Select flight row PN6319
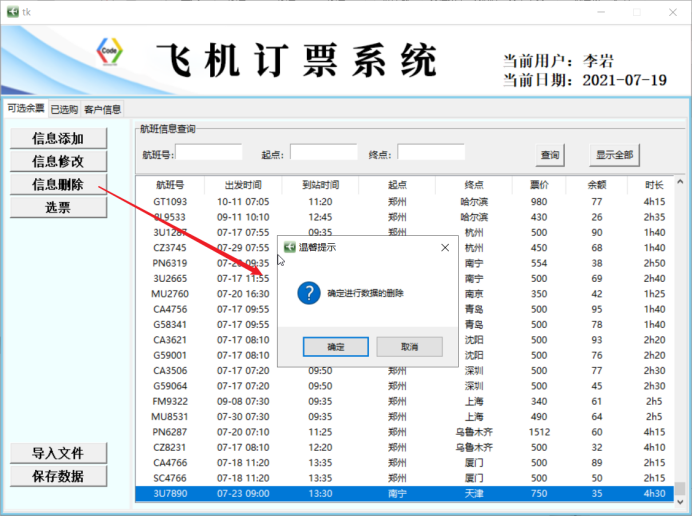 [405, 263]
